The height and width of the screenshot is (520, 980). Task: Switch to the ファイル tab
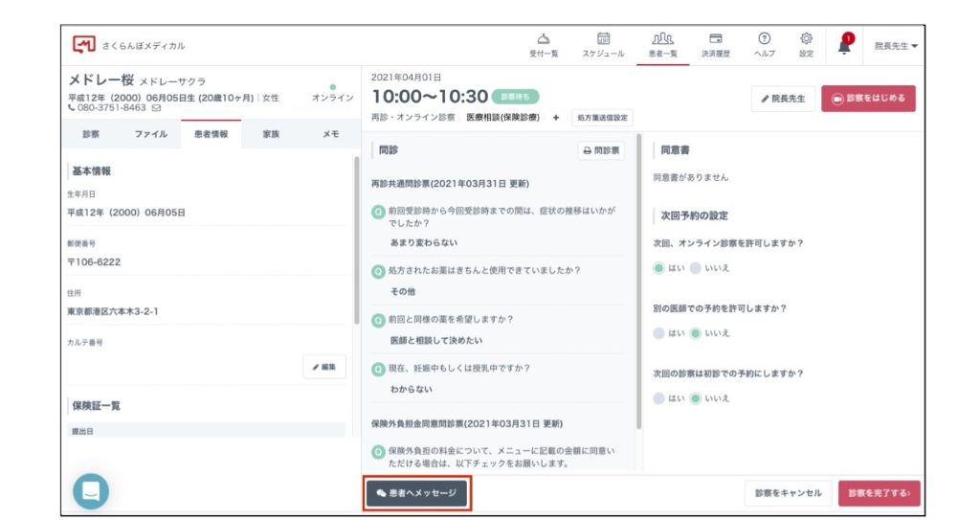coord(150,135)
